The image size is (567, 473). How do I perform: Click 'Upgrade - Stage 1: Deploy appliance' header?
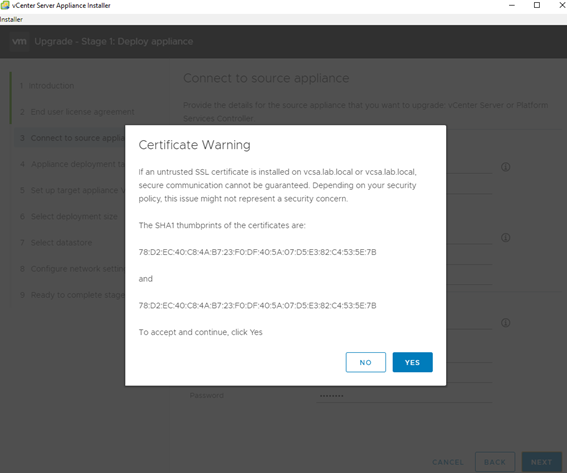pos(114,41)
